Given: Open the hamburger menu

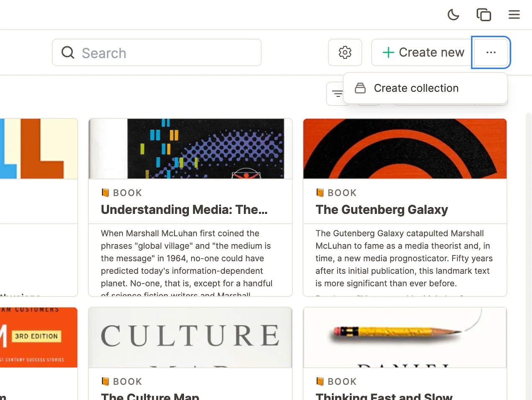Looking at the screenshot, I should (514, 15).
